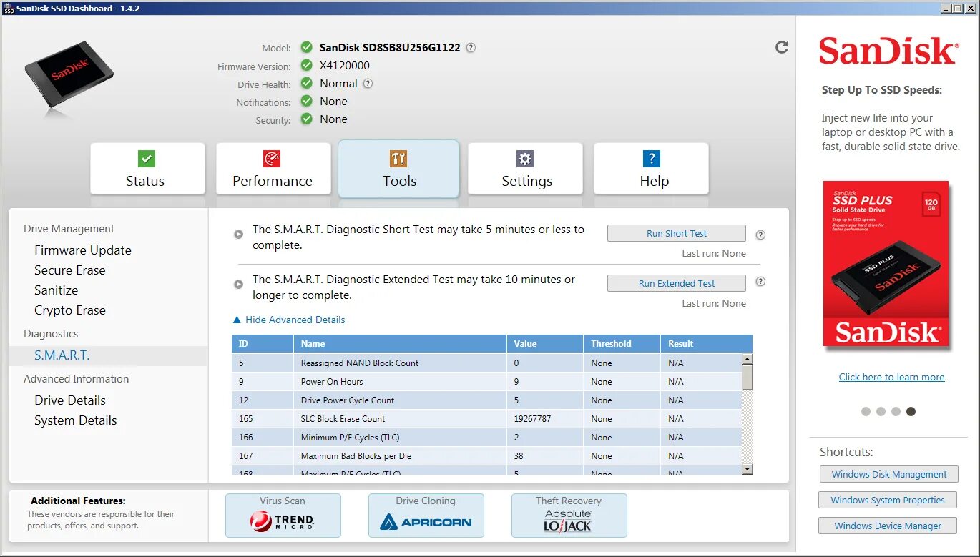980x557 pixels.
Task: Click the play bullet beside the Short Test description
Action: (x=239, y=234)
